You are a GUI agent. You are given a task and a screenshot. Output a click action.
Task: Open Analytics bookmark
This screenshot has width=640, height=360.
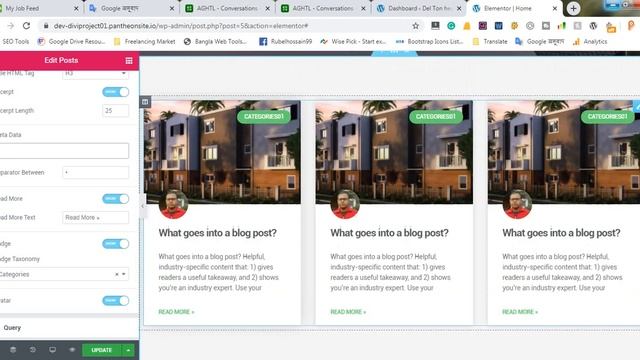pyautogui.click(x=590, y=42)
